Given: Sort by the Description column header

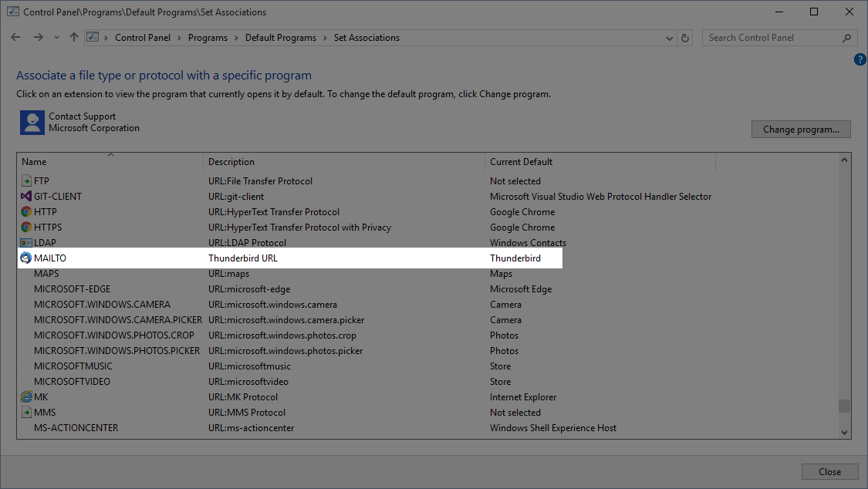Looking at the screenshot, I should tap(344, 161).
